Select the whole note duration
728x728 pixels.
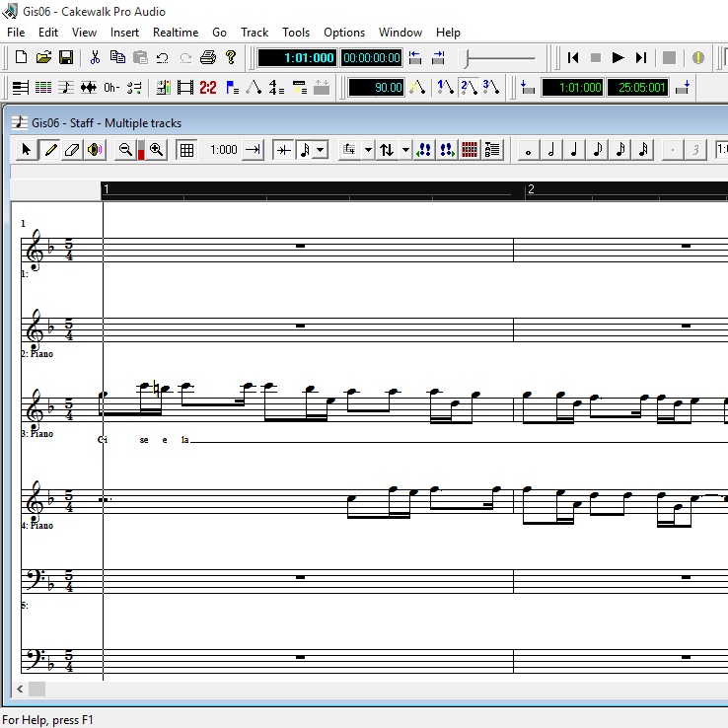click(530, 150)
